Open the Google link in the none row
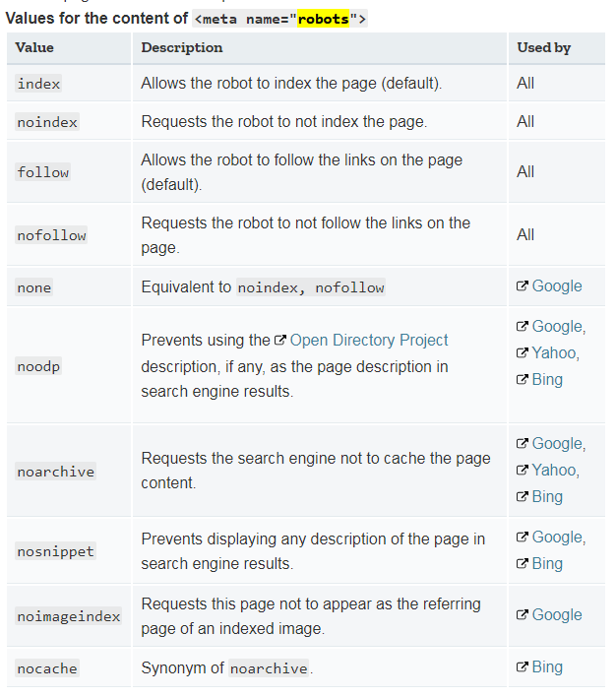Viewport: 616px width, 697px height. [556, 286]
